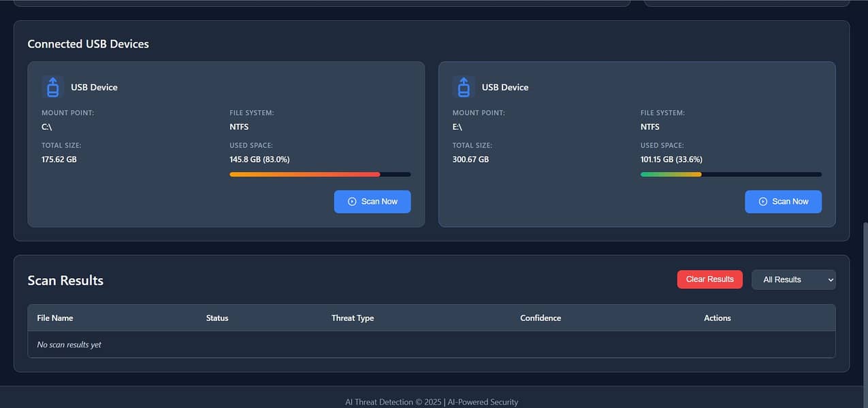Viewport: 868px width, 408px height.
Task: Click the page's vertical scrollbar
Action: pos(865,306)
